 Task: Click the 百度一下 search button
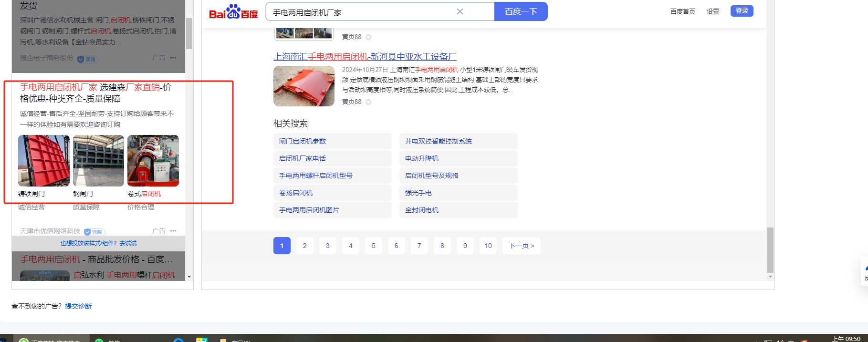coord(521,11)
